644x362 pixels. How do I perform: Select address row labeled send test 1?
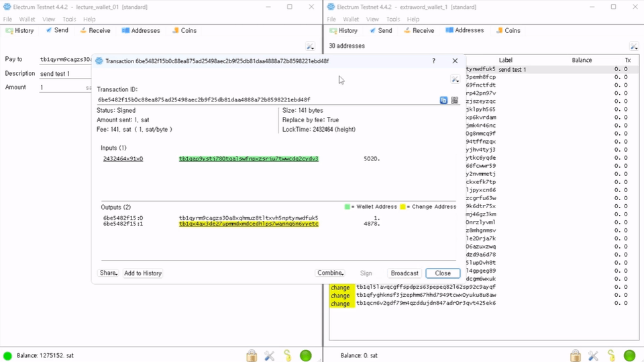coord(552,70)
